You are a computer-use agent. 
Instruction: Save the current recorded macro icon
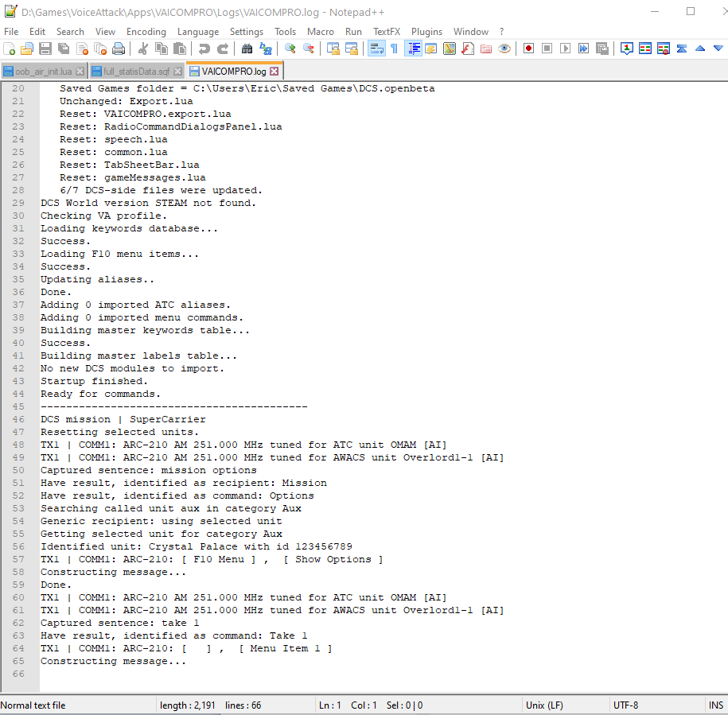[x=602, y=49]
